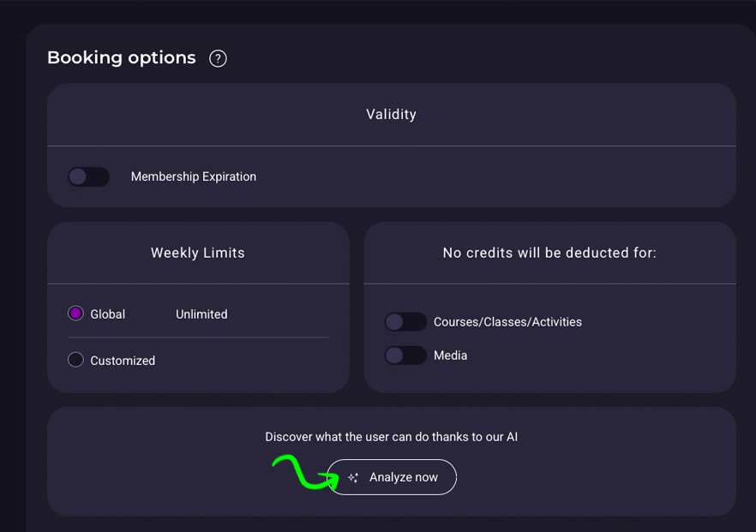Click the Media label text

point(450,356)
